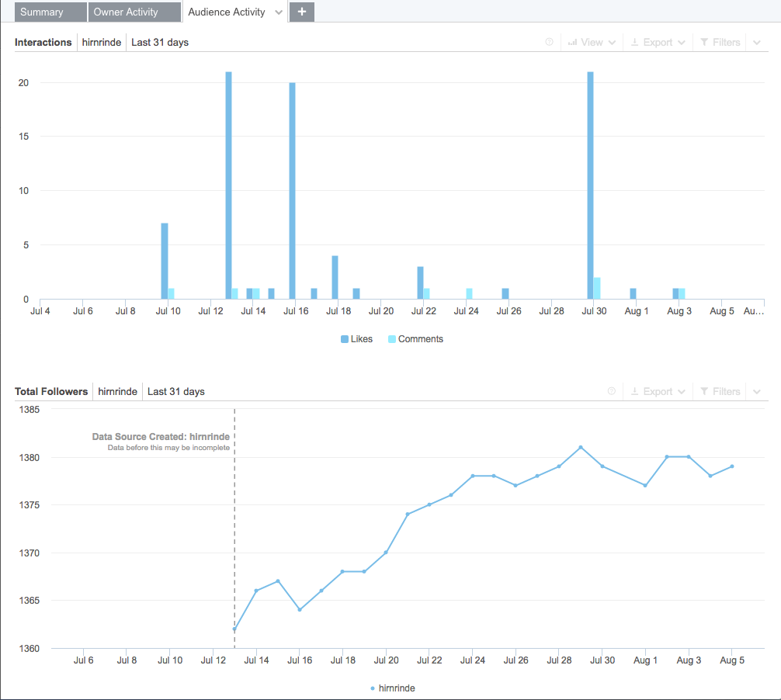Click the Total Followers widget title
This screenshot has height=700, width=781.
pyautogui.click(x=51, y=391)
